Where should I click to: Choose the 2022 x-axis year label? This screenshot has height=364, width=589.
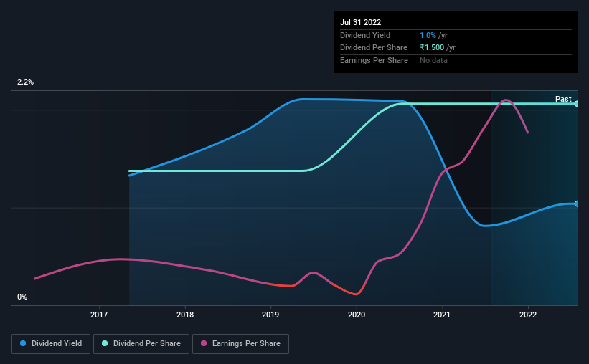(x=528, y=315)
